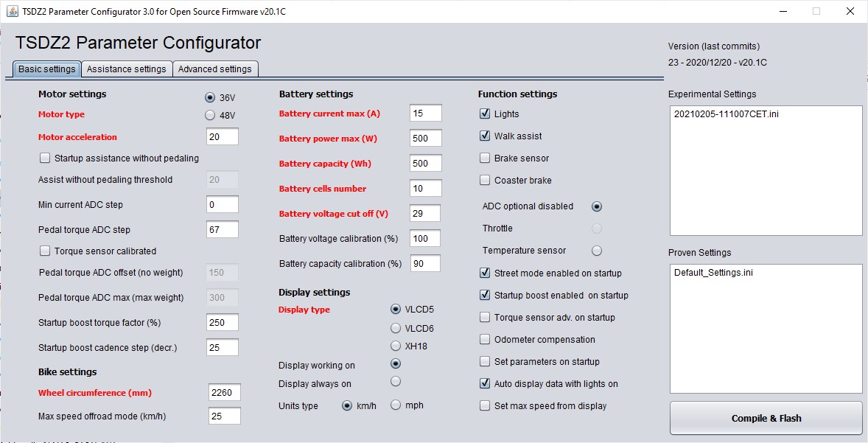Viewport: 868px width, 443px height.
Task: Open the Advanced settings tab
Action: 215,69
